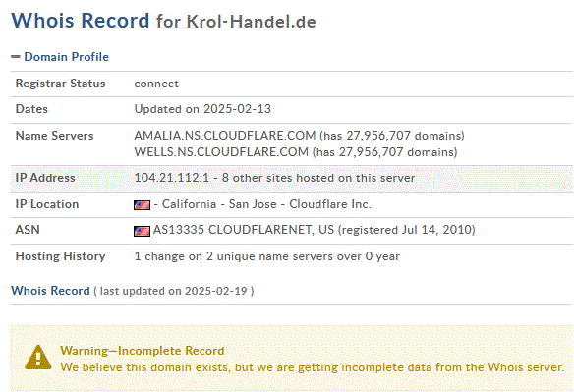This screenshot has height=392, width=574.
Task: Click the US flag icon next to AS13335
Action: (143, 231)
